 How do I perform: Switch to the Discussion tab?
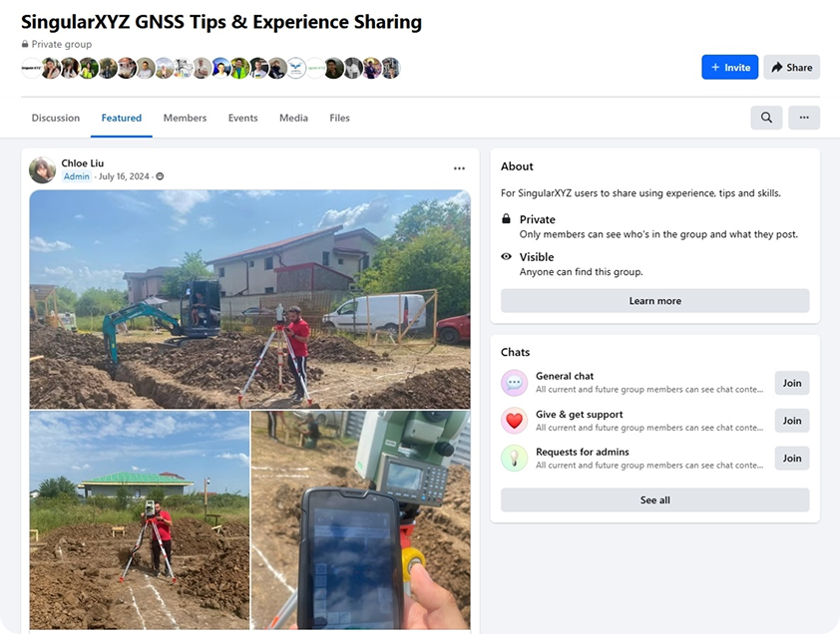[56, 118]
